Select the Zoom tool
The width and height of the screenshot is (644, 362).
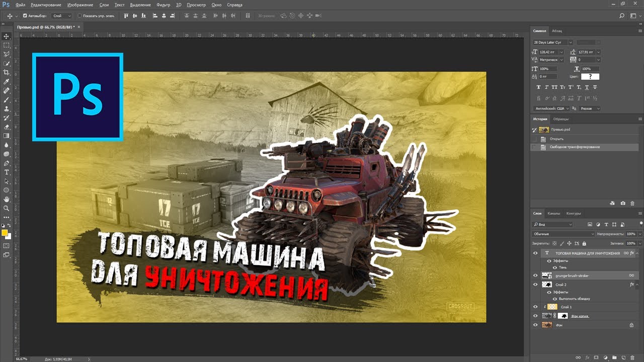click(x=7, y=208)
